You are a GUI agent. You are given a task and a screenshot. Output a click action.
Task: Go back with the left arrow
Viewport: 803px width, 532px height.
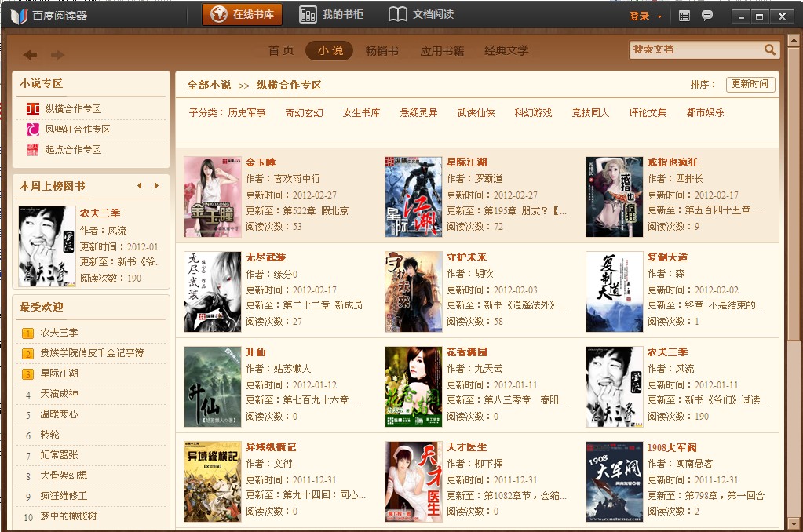tap(30, 55)
